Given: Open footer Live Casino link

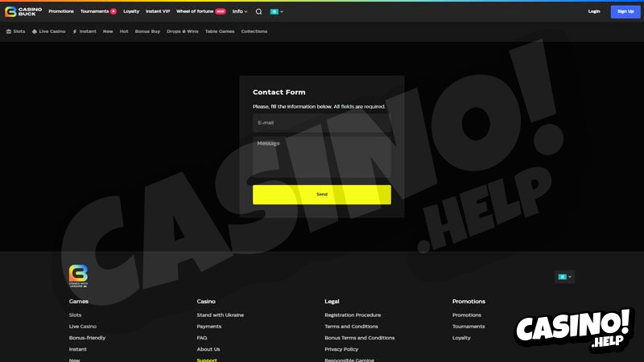Looking at the screenshot, I should [83, 327].
